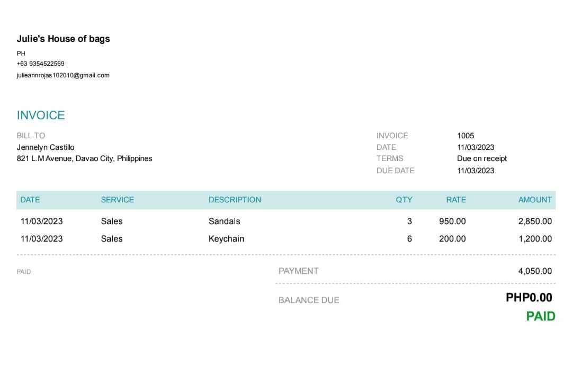Select invoice number 1005
Viewport: 572px width, 392px height.
click(x=466, y=136)
